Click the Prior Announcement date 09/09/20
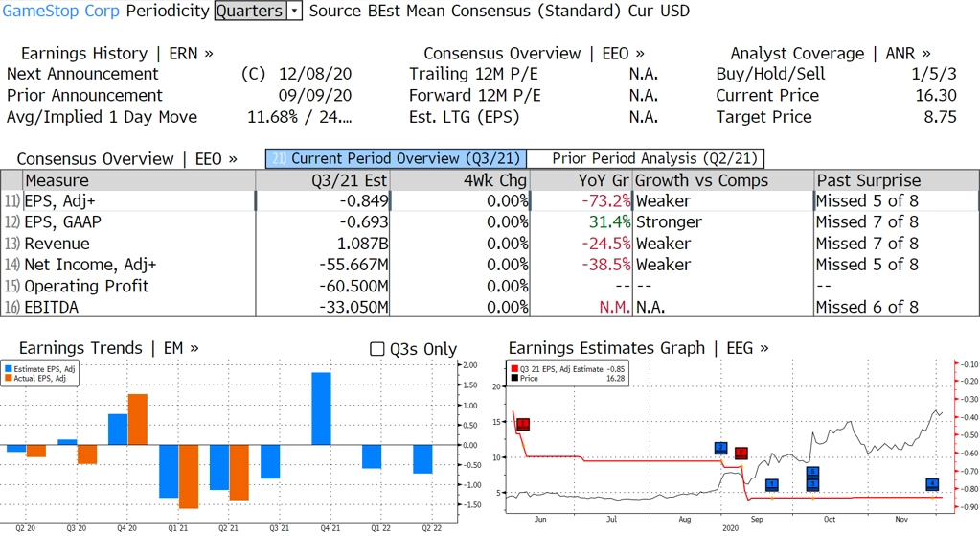 [315, 95]
